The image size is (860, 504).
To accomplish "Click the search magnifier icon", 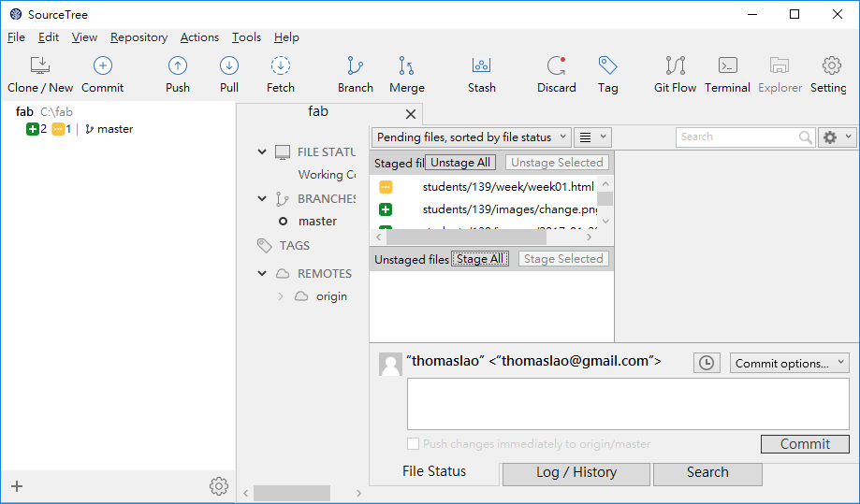I will [805, 137].
